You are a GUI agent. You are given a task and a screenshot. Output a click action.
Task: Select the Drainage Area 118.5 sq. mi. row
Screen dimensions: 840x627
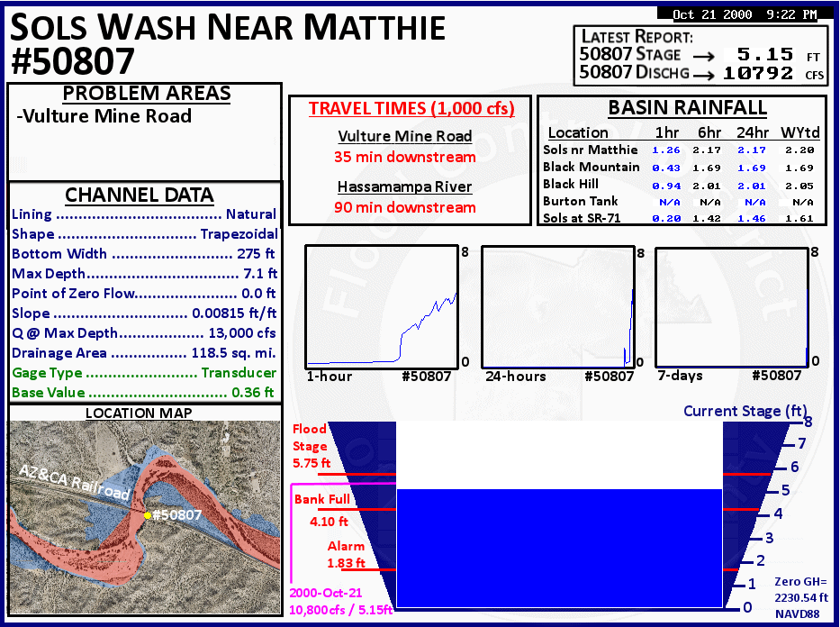[x=143, y=352]
